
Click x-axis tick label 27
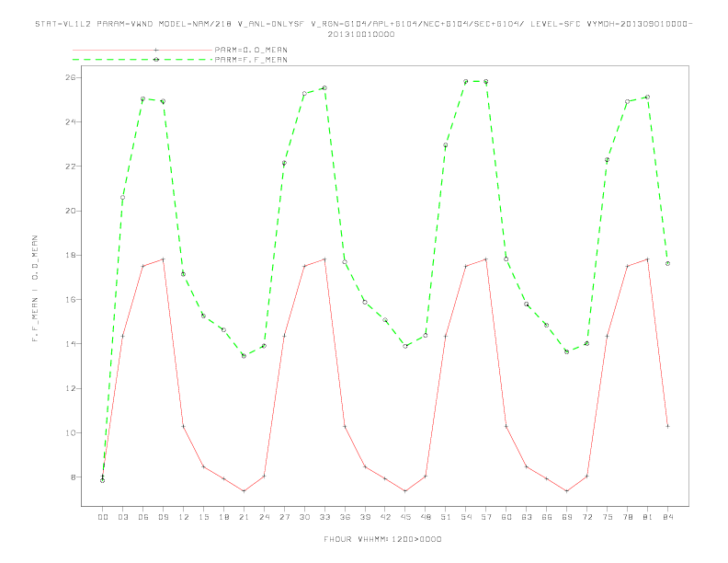click(284, 517)
